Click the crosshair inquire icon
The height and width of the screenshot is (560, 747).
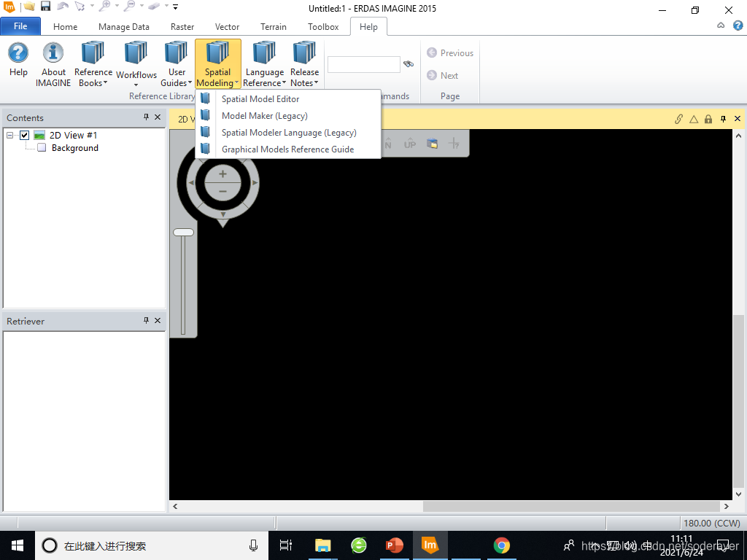[x=454, y=143]
